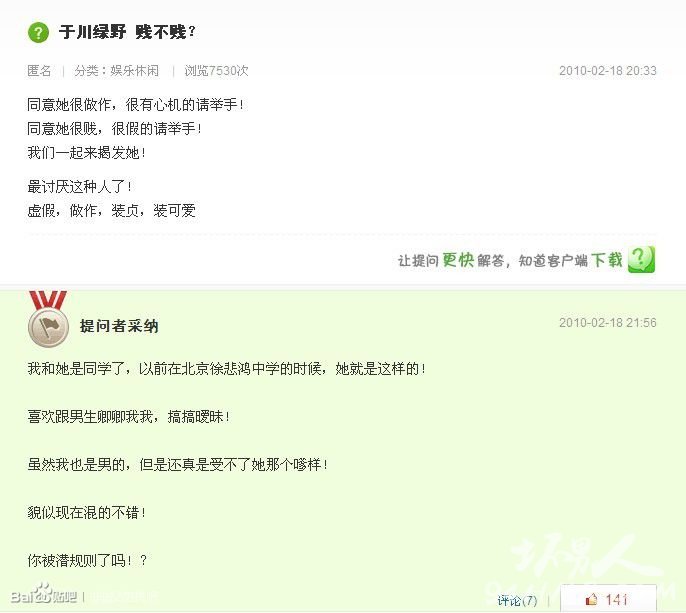Click the 更快 green highlighted text
The height and width of the screenshot is (613, 686).
click(x=458, y=260)
